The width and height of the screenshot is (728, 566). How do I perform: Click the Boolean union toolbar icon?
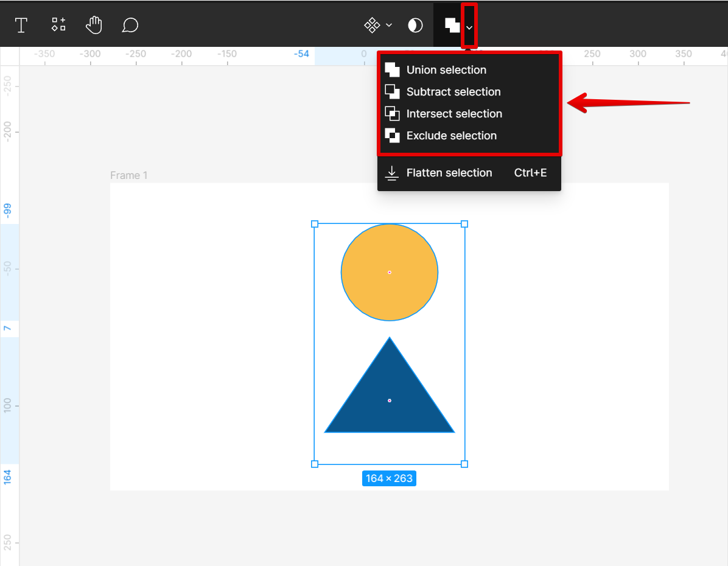452,25
